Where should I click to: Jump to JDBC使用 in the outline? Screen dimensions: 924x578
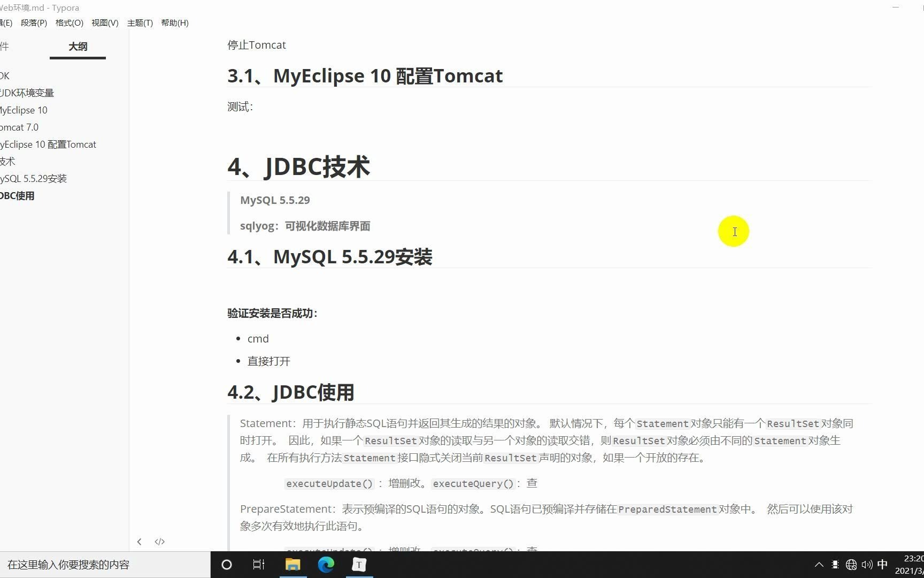click(17, 195)
